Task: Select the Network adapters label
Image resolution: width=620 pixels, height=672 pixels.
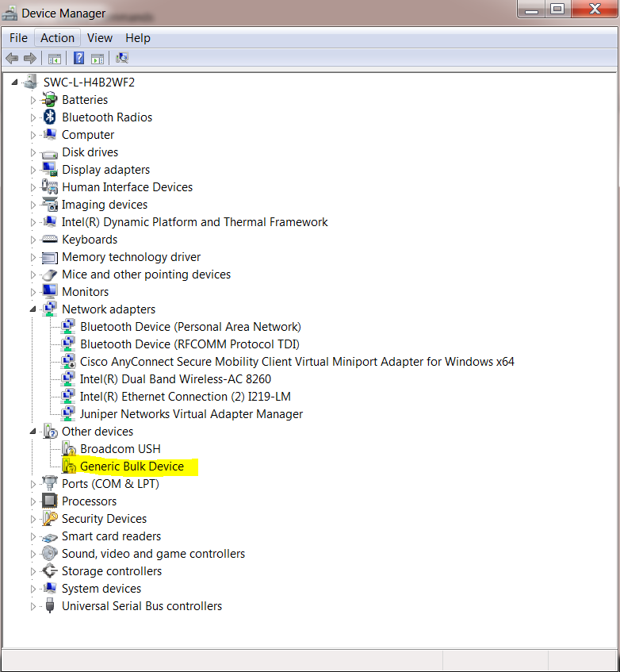Action: point(109,309)
